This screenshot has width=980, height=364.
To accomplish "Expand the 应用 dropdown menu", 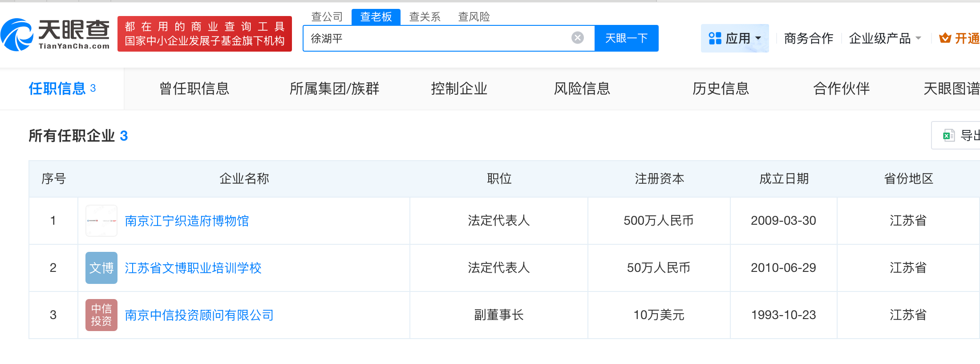I will [735, 38].
